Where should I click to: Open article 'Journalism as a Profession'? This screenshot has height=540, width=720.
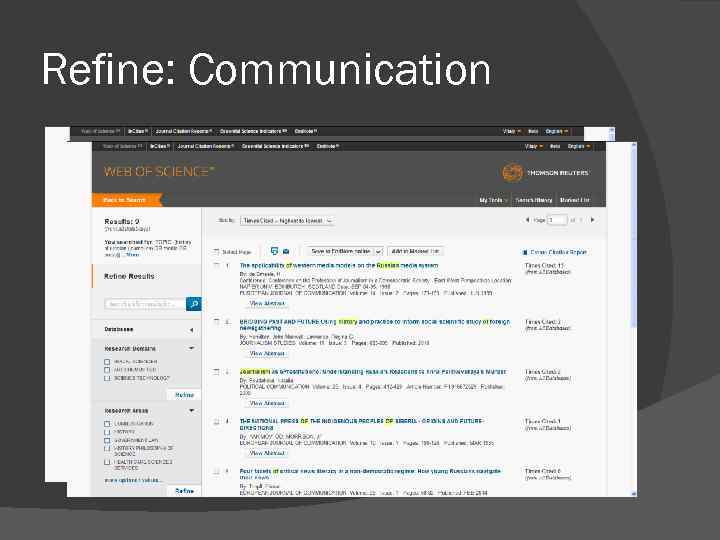click(372, 372)
